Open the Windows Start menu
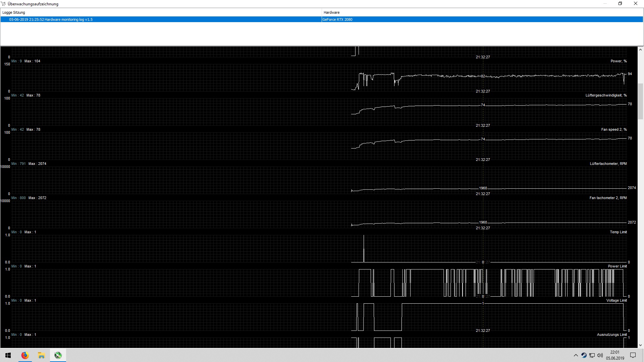The width and height of the screenshot is (644, 362). pos(8,355)
